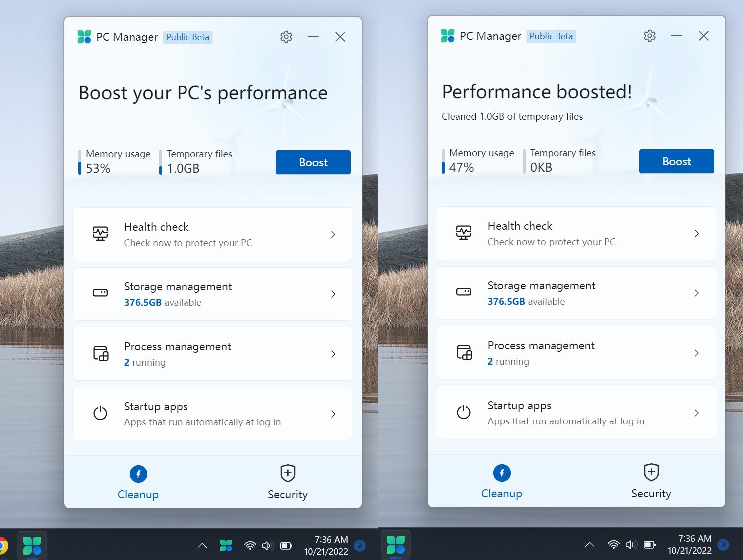Screen dimensions: 743x560
Task: Click Health check monitor icon in left window
Action: point(100,234)
